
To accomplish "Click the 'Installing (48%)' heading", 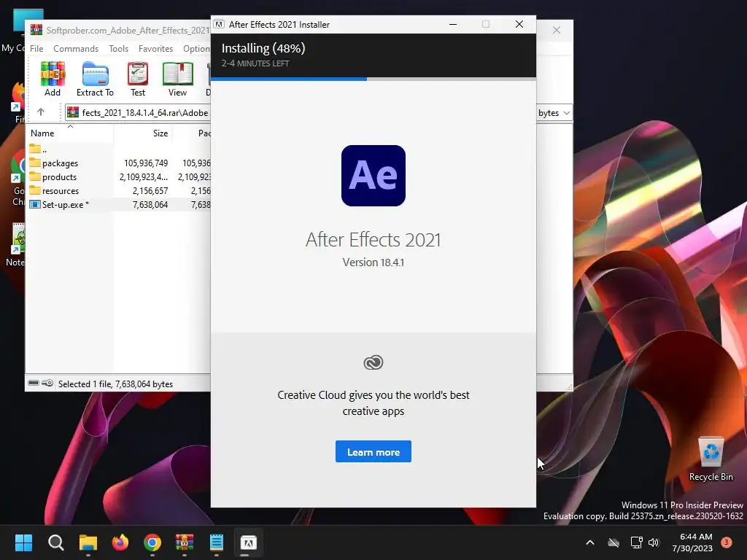I will 263,48.
